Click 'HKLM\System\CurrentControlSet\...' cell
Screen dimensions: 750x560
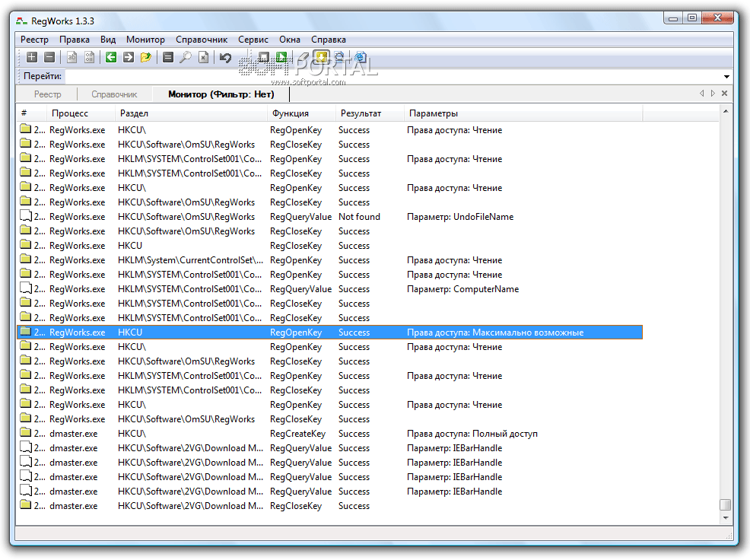[x=190, y=260]
